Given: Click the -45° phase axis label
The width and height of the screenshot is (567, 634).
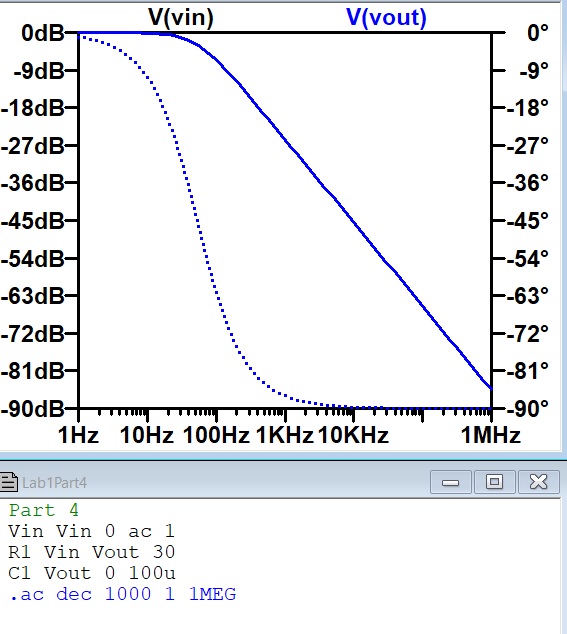Looking at the screenshot, I should click(x=528, y=221).
